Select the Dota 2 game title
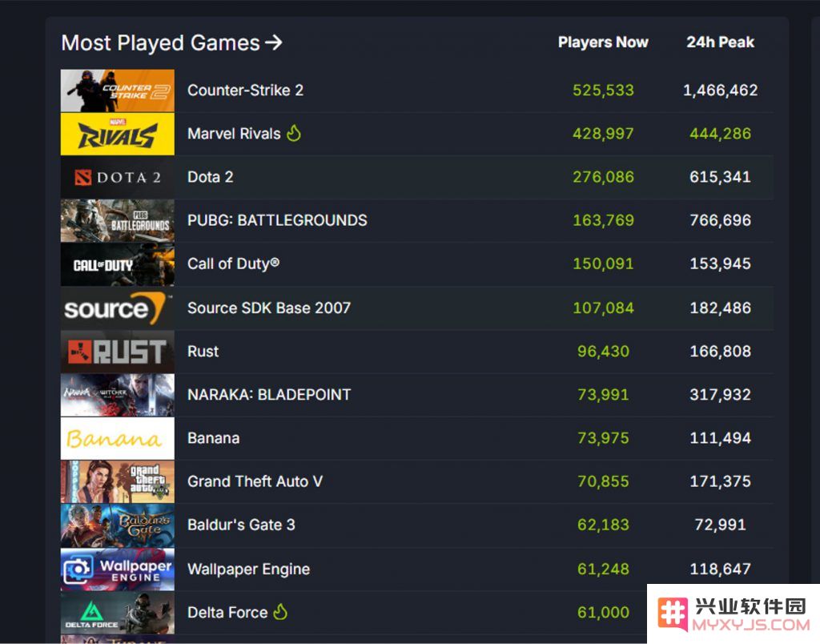This screenshot has height=644, width=820. tap(211, 177)
